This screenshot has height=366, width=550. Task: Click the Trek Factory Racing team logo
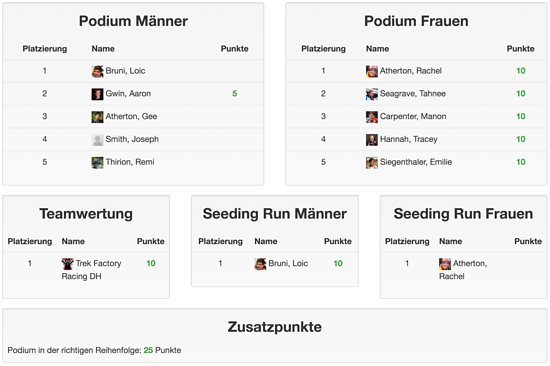click(x=67, y=264)
